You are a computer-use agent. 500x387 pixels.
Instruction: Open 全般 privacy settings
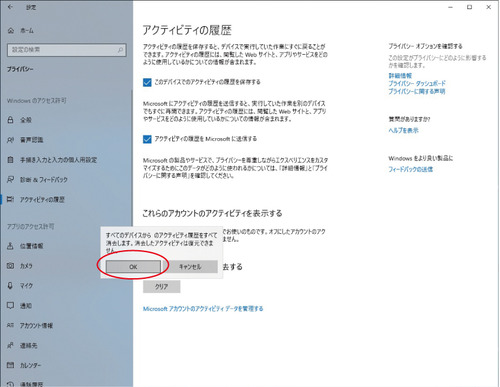click(26, 120)
